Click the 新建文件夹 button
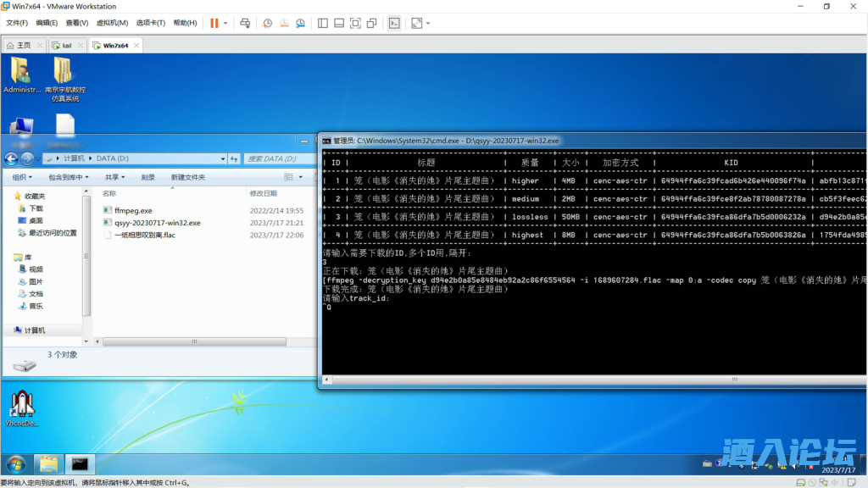This screenshot has height=488, width=868. pos(188,177)
